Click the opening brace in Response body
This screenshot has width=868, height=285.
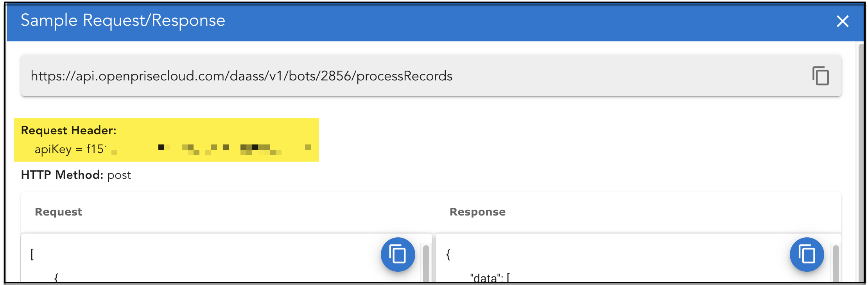pos(448,255)
